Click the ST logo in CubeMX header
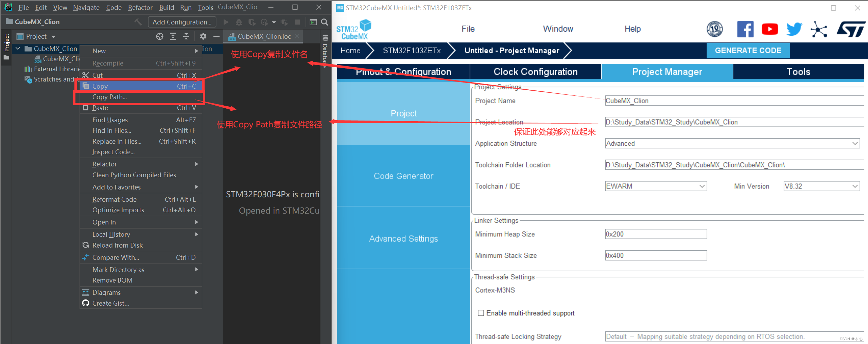Screen dimensions: 868x344 click(x=850, y=29)
